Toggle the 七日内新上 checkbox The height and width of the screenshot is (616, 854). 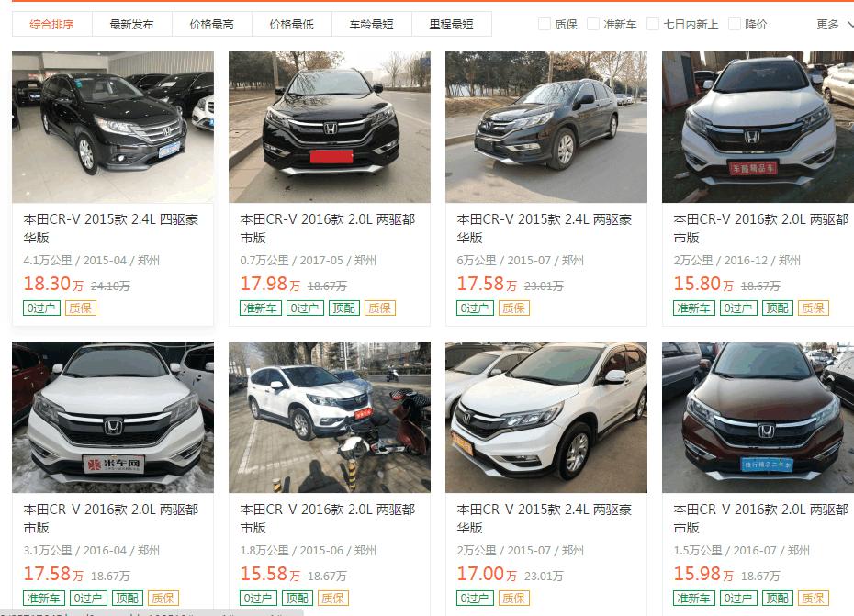click(653, 24)
